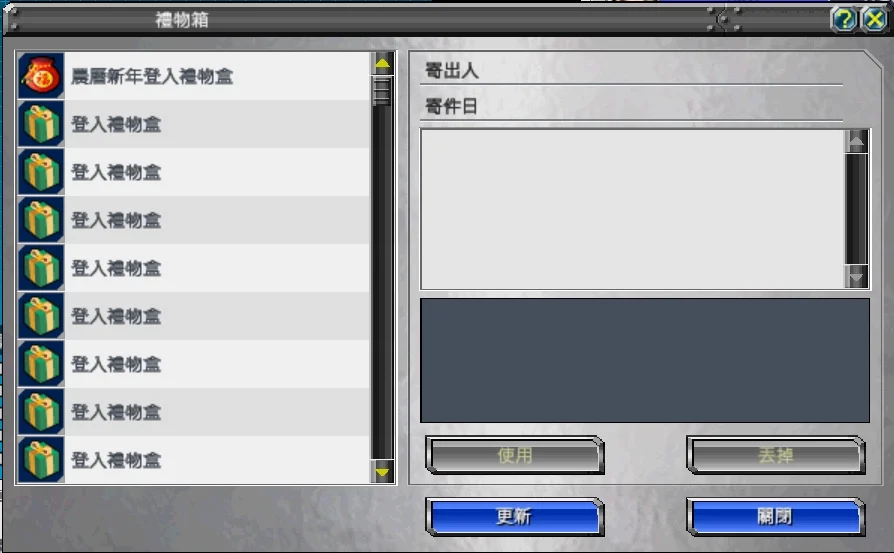Select the 農曆新年登入禮物盒 list entry

coord(193,76)
